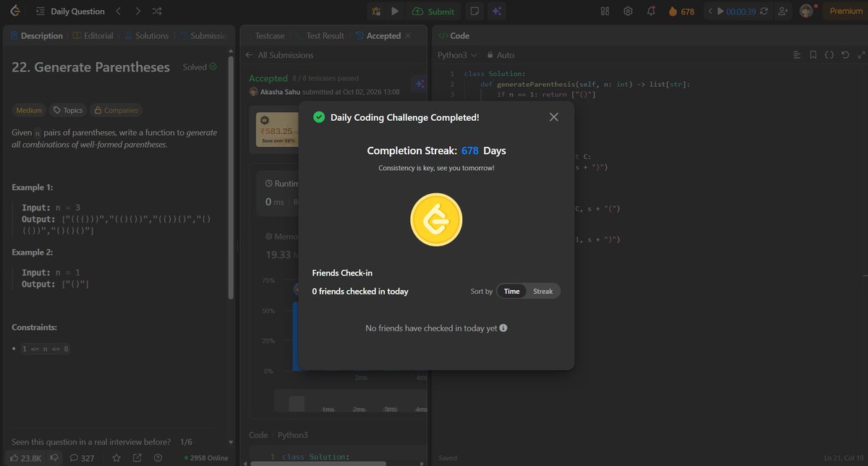Reset code with the undo arrow icon

tap(845, 55)
